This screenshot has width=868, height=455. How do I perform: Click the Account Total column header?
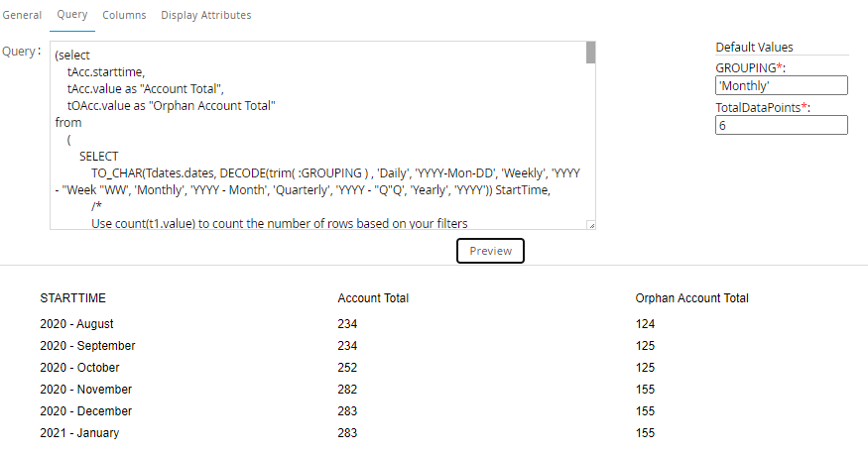pos(373,298)
